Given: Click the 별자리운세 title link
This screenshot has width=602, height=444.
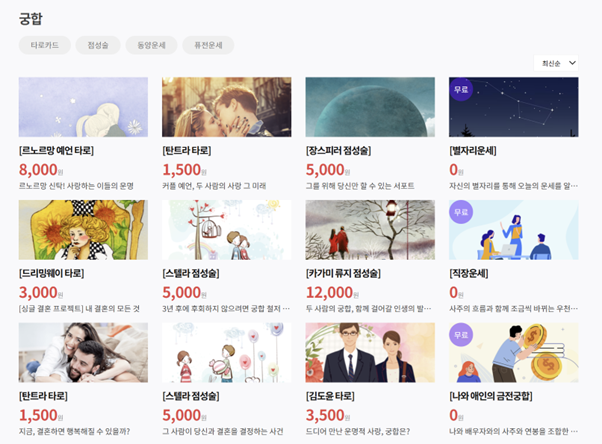Looking at the screenshot, I should tap(473, 151).
